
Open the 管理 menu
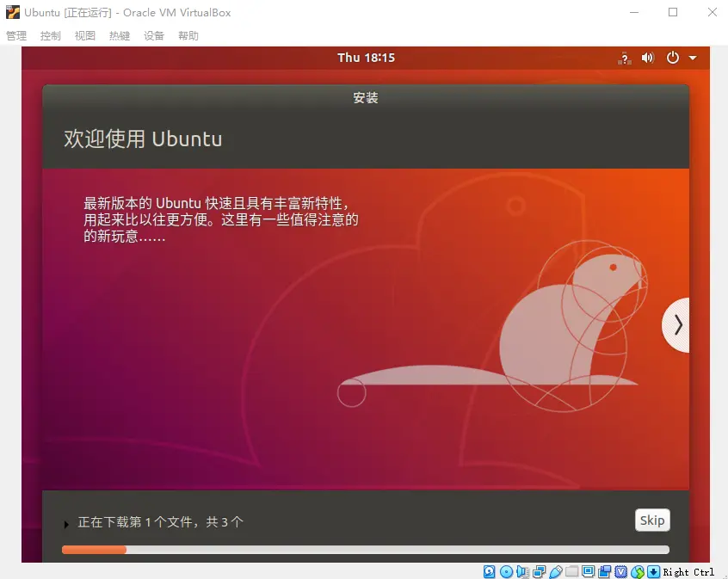pos(16,36)
